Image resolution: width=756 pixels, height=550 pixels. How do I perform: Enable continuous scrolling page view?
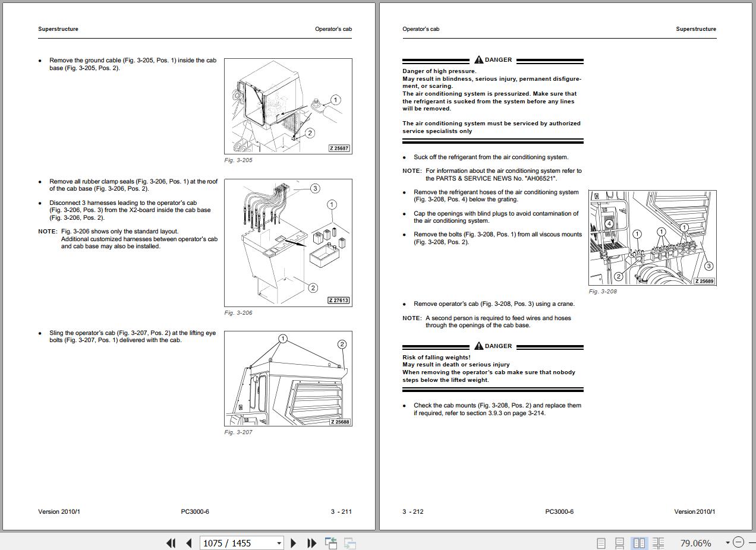click(x=619, y=543)
